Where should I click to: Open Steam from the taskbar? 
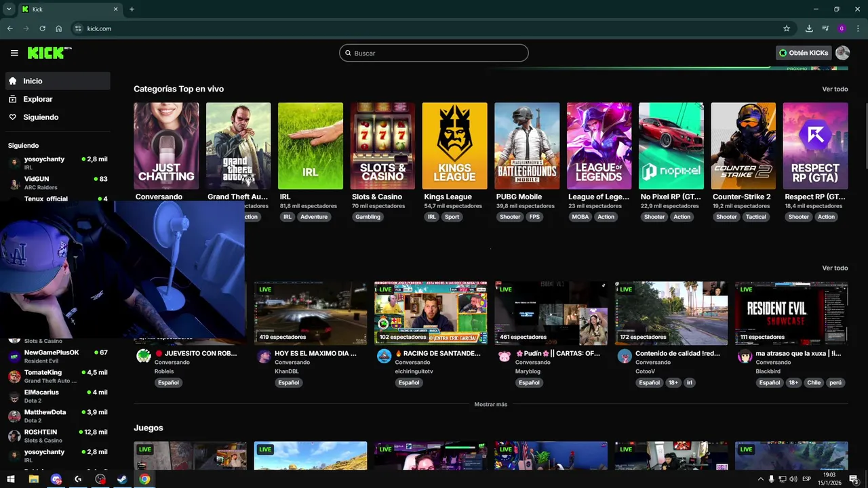(122, 479)
